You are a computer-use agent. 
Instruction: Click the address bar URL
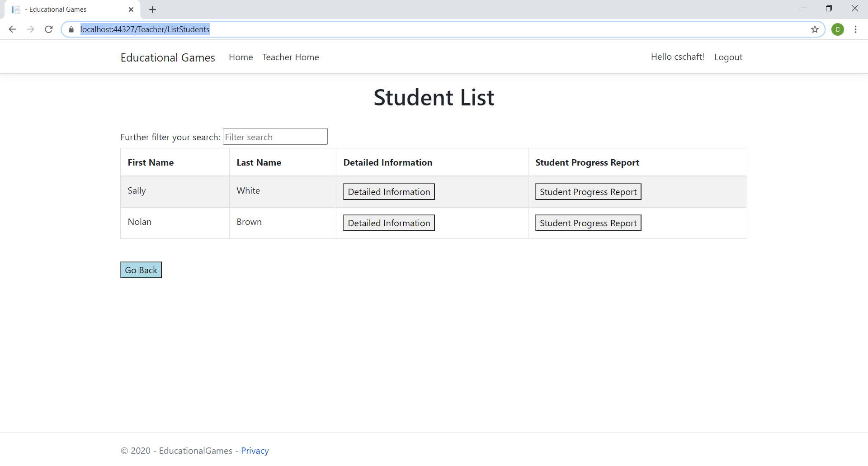145,29
